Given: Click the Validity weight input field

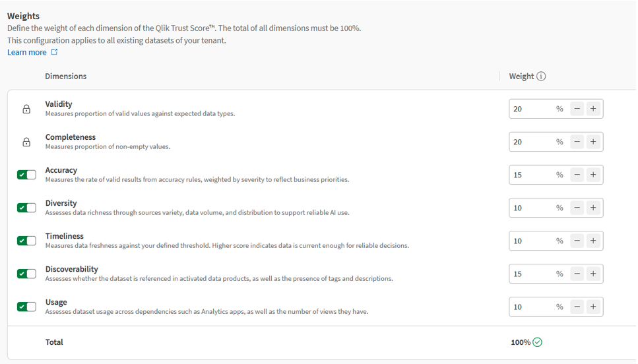Looking at the screenshot, I should (531, 109).
